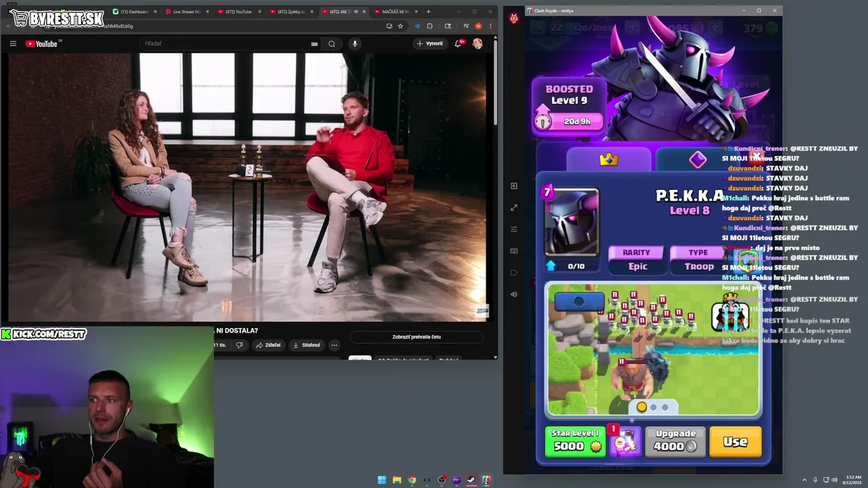Open the magic items button beside Star Level
The width and height of the screenshot is (868, 488).
[625, 443]
